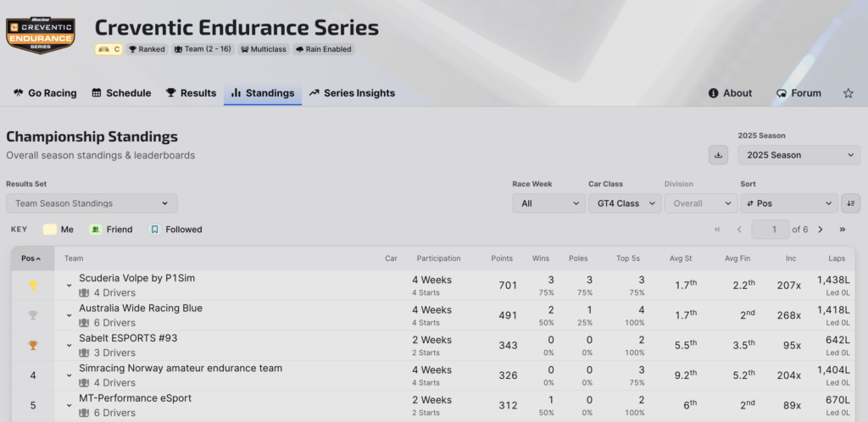The image size is (868, 422).
Task: Click the gold trophy icon for first place
Action: 33,286
